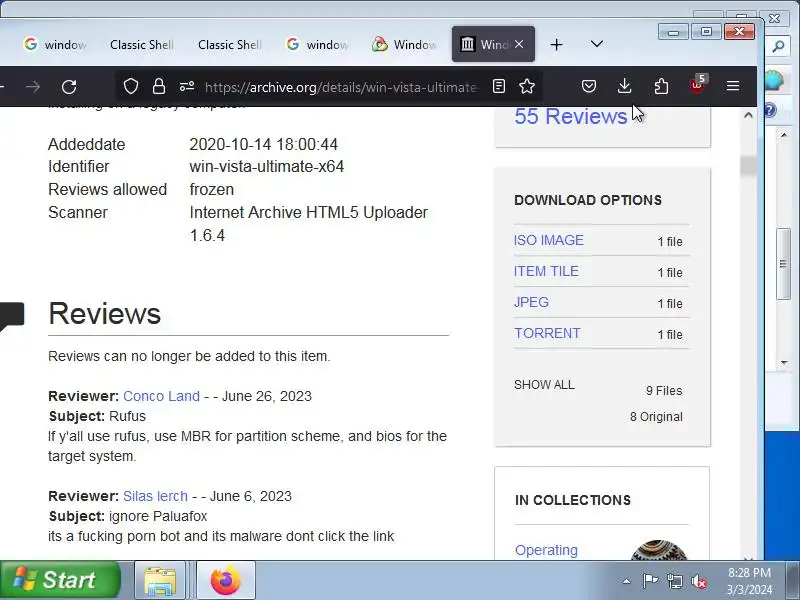Click background window scrollbar down arrow

click(x=784, y=362)
